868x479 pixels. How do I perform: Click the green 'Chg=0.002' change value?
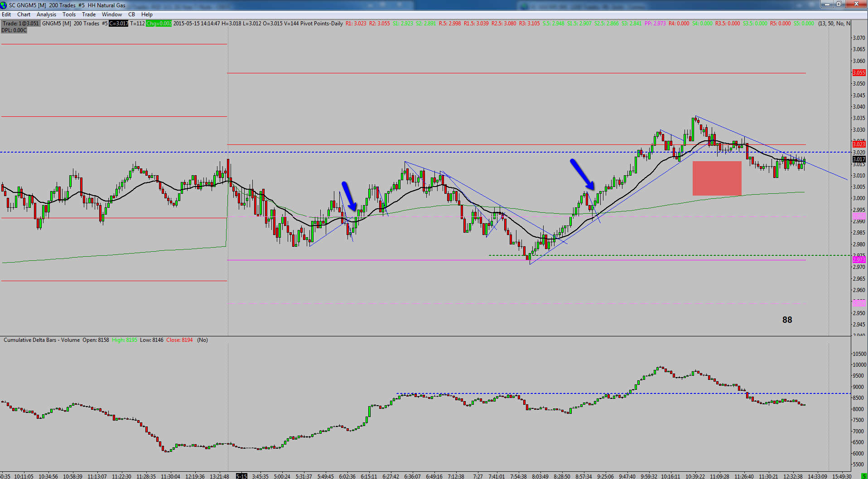(x=159, y=24)
